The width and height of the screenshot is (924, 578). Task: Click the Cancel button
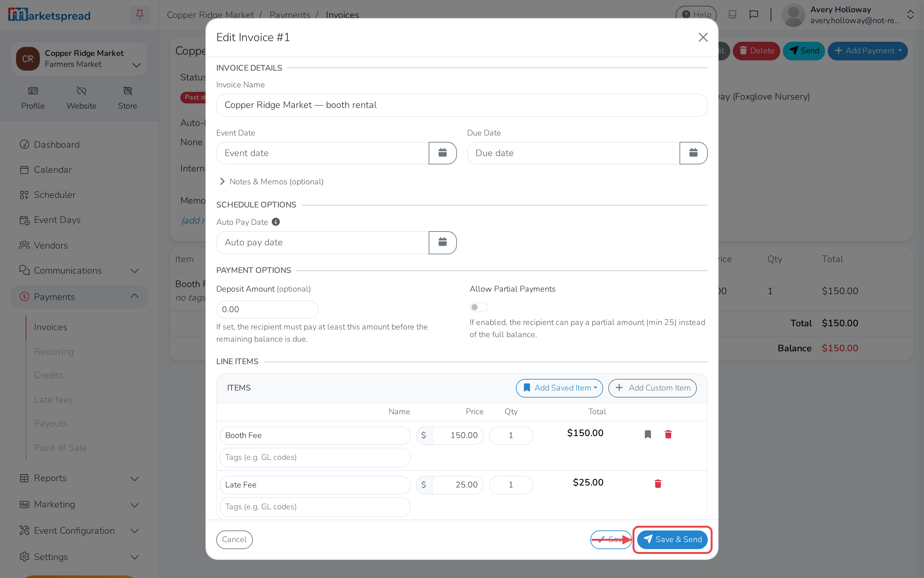[x=234, y=539]
